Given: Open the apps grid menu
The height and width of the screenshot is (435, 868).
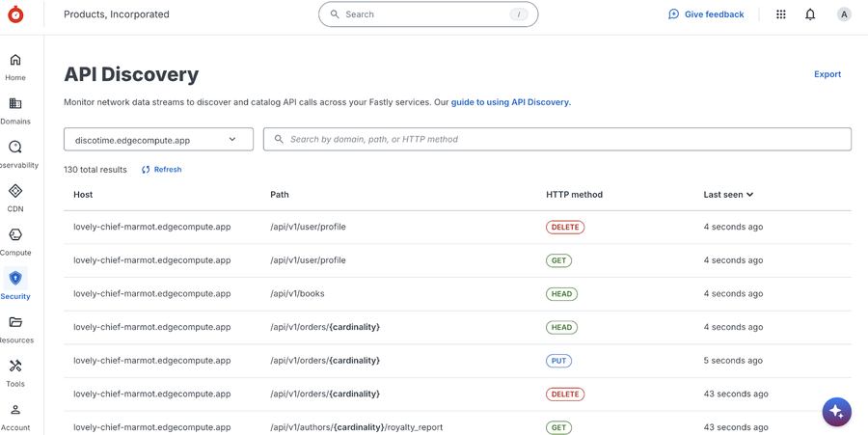Looking at the screenshot, I should click(x=781, y=14).
